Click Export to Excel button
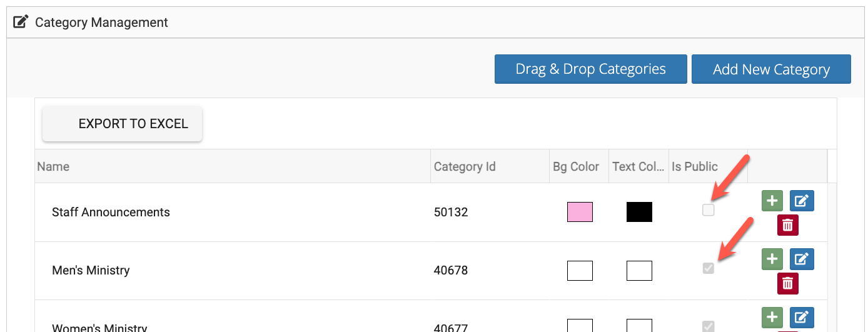 123,124
